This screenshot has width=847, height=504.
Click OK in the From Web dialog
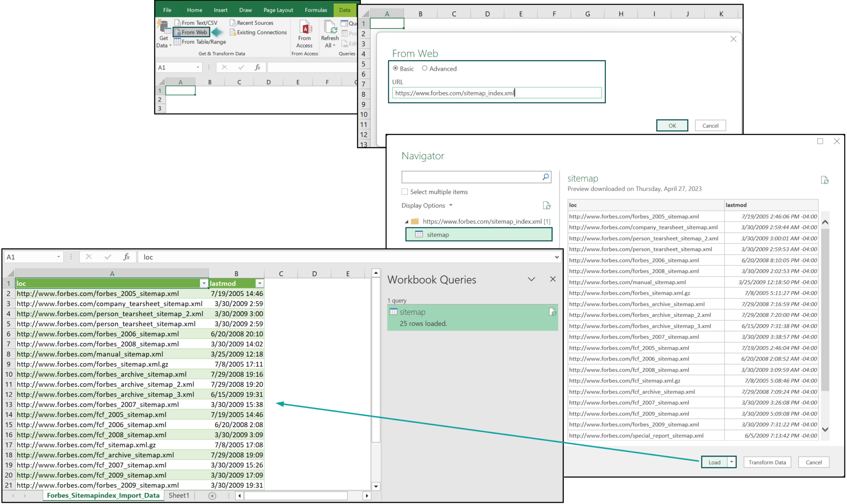(672, 125)
